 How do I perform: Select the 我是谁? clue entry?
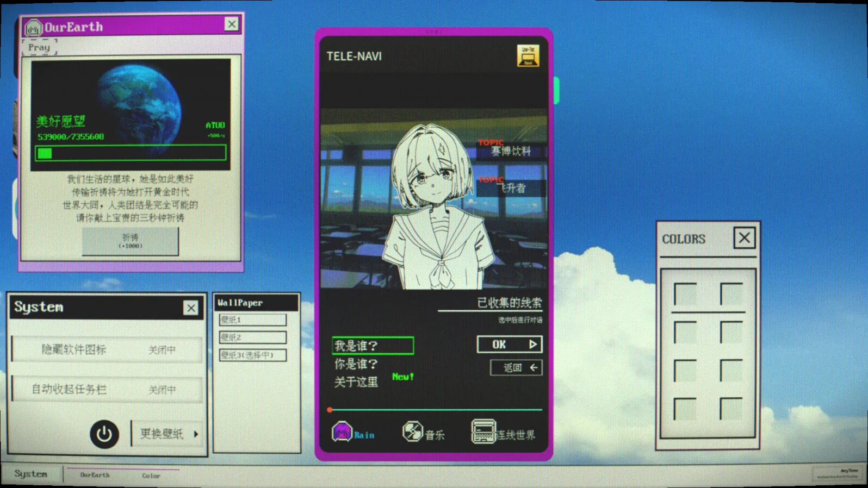tap(373, 346)
